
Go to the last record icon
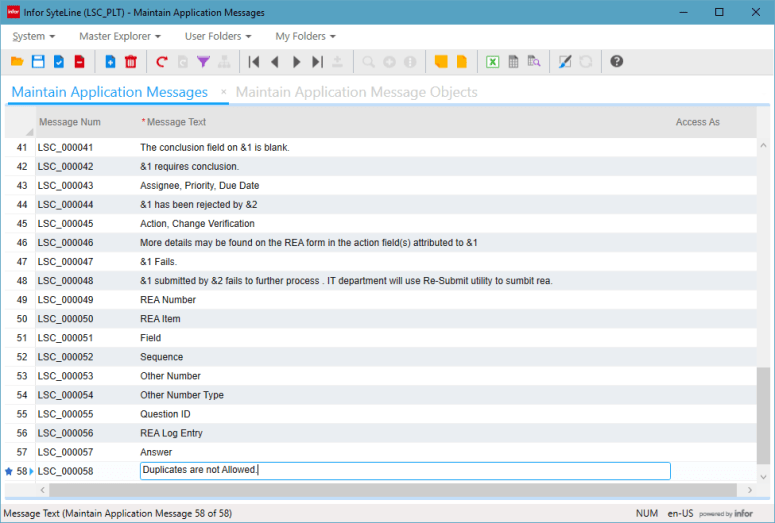pos(317,62)
